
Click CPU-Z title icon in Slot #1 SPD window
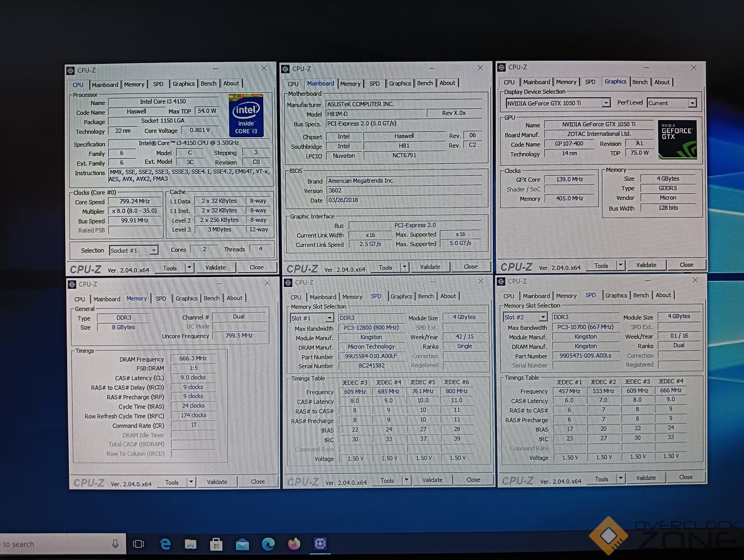(x=288, y=282)
